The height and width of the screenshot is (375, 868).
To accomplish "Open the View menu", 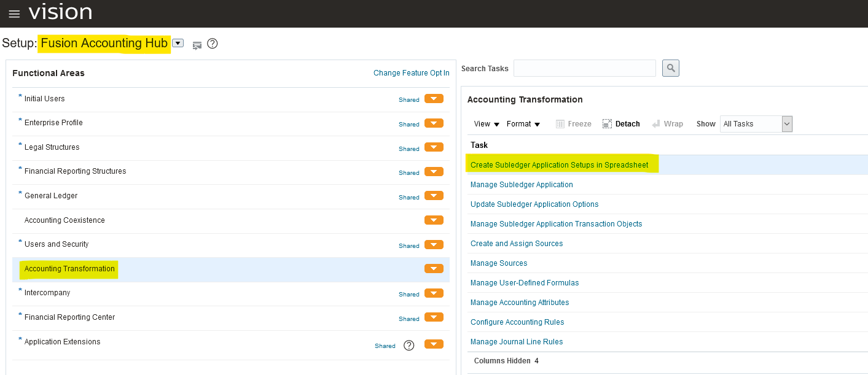I will tap(487, 124).
